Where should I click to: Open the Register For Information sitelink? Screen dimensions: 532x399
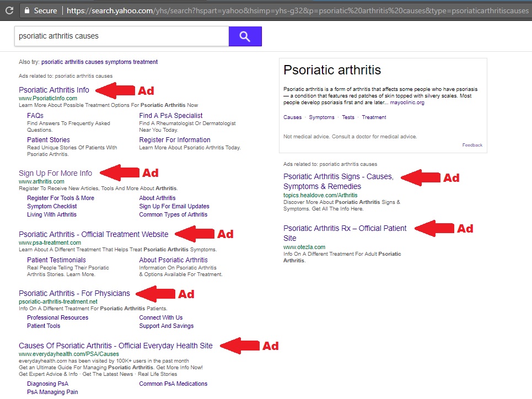tap(175, 140)
